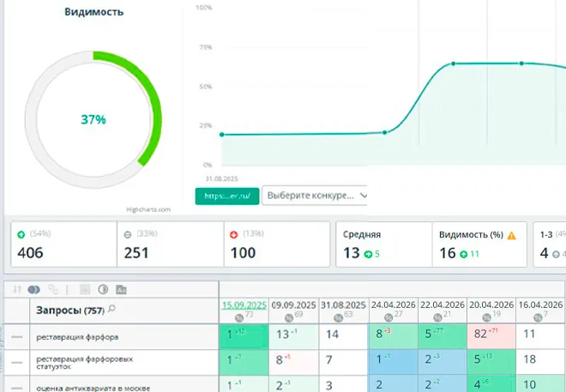The width and height of the screenshot is (566, 392).
Task: Click the image icon in table toolbar
Action: coord(121,290)
